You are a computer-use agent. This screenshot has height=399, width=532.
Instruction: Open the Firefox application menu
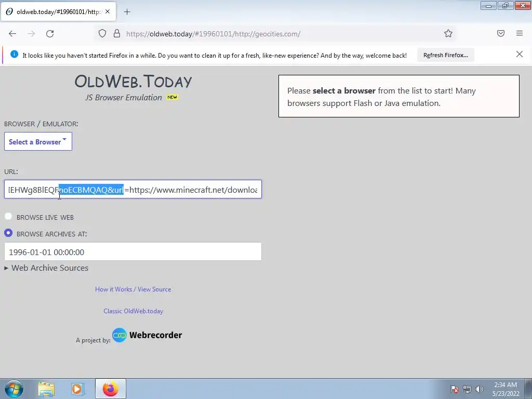520,33
